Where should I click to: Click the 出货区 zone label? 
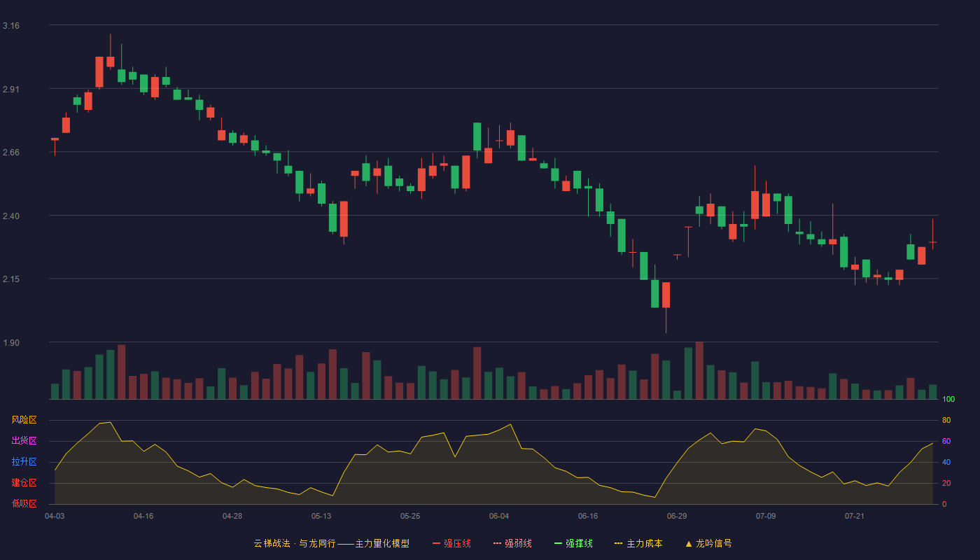click(x=24, y=441)
